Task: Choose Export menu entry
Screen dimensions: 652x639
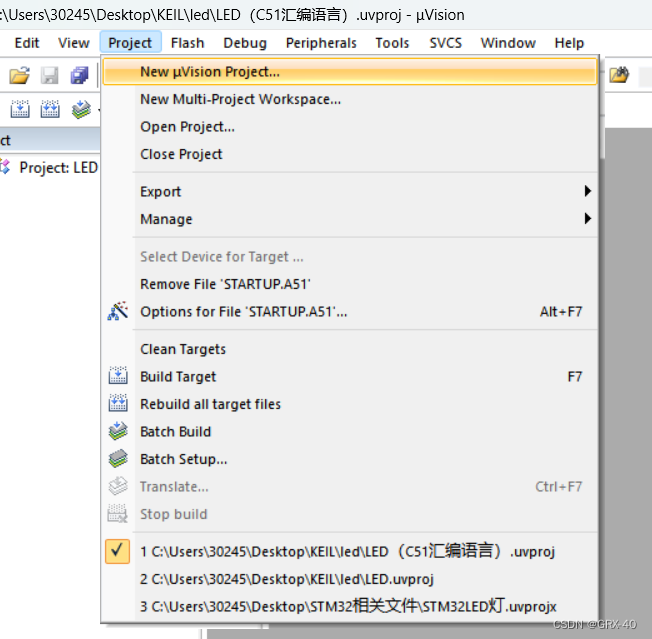Action: click(350, 192)
